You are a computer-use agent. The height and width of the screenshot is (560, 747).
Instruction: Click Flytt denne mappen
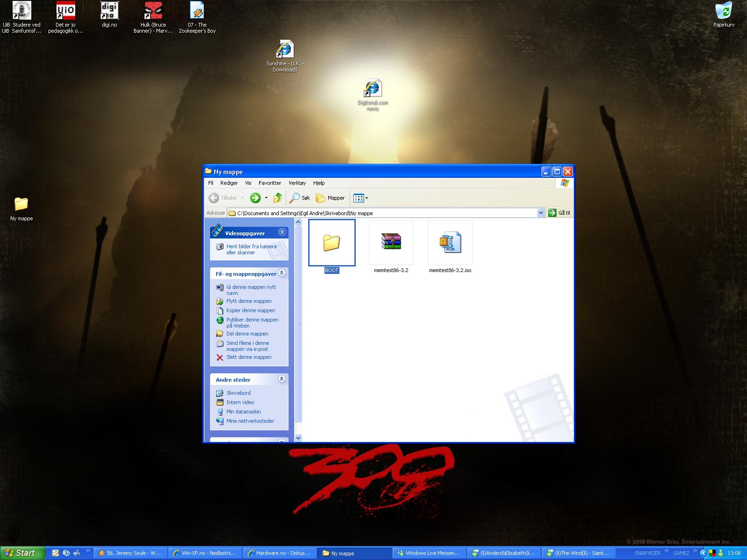tap(249, 301)
